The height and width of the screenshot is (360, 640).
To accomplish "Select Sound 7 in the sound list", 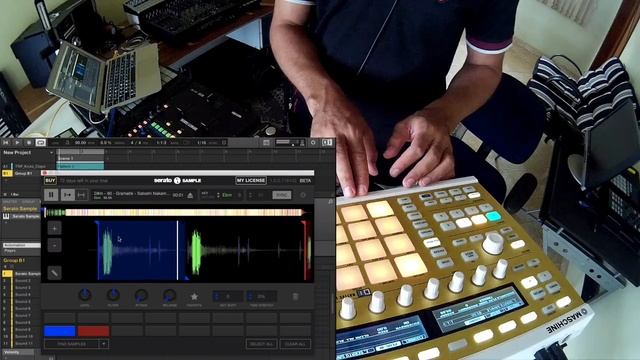I will click(22, 316).
